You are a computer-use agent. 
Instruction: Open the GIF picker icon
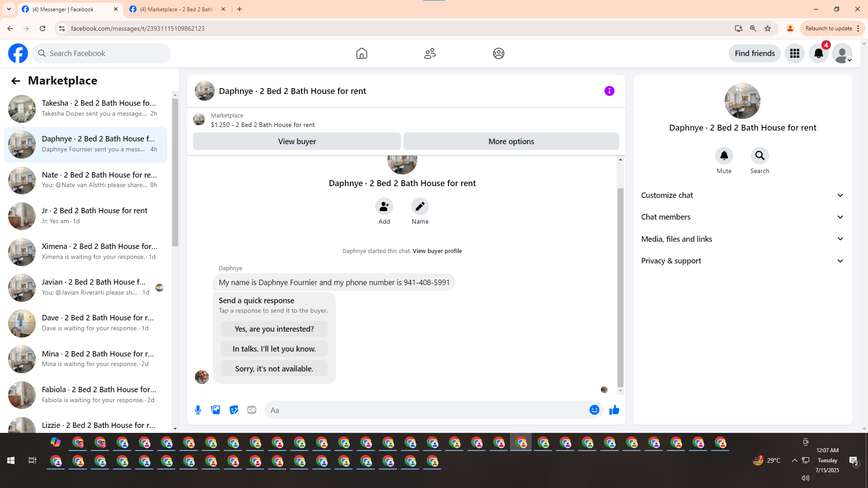[x=252, y=410]
